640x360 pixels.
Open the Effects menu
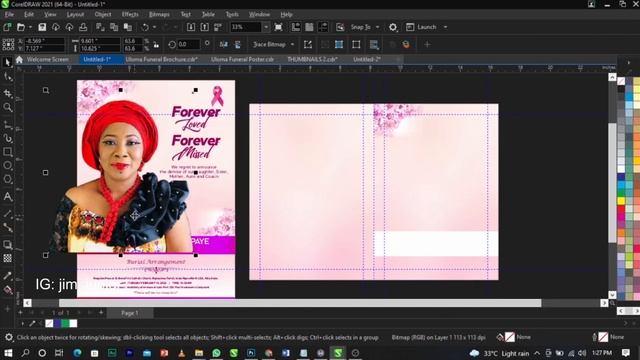(130, 14)
